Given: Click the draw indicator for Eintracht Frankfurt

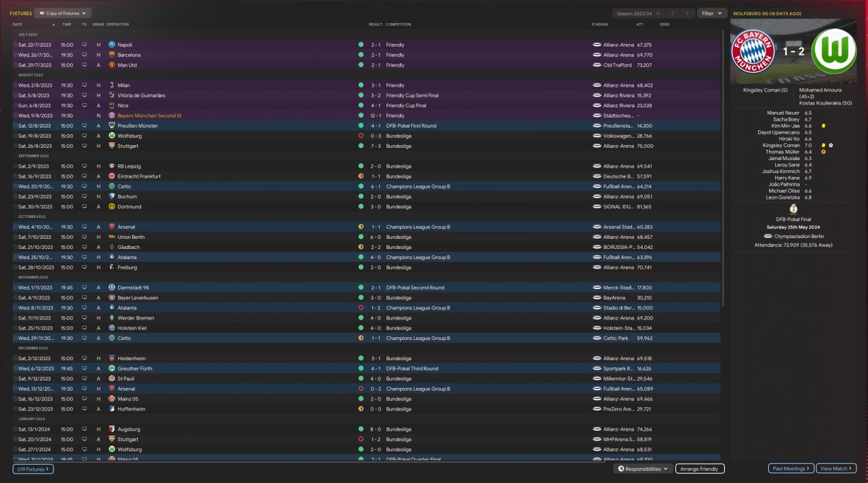Looking at the screenshot, I should tap(361, 176).
